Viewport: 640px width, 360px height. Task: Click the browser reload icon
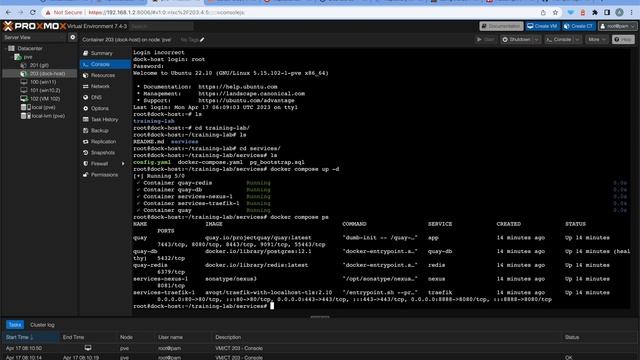point(33,13)
